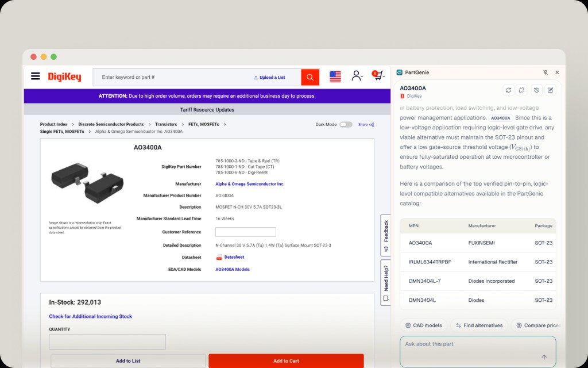The image size is (588, 368).
Task: Click the Ask about this part field
Action: [x=478, y=351]
